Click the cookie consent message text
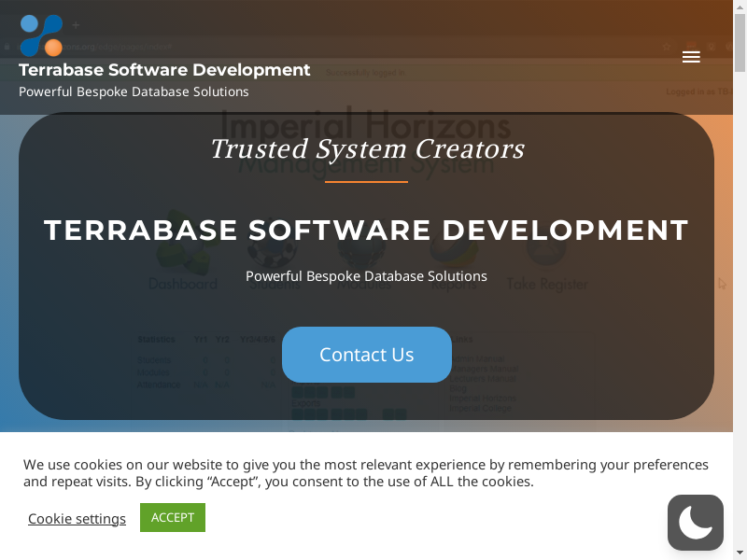This screenshot has width=747, height=560. click(x=366, y=473)
